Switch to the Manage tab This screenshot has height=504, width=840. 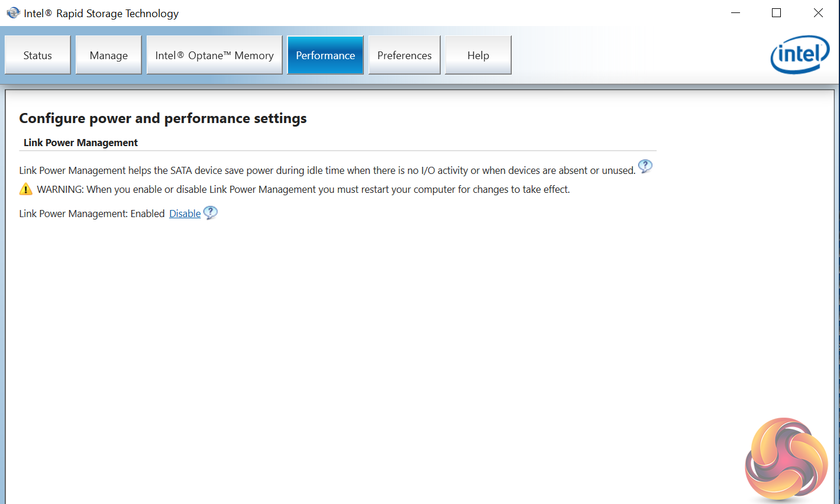(x=109, y=55)
